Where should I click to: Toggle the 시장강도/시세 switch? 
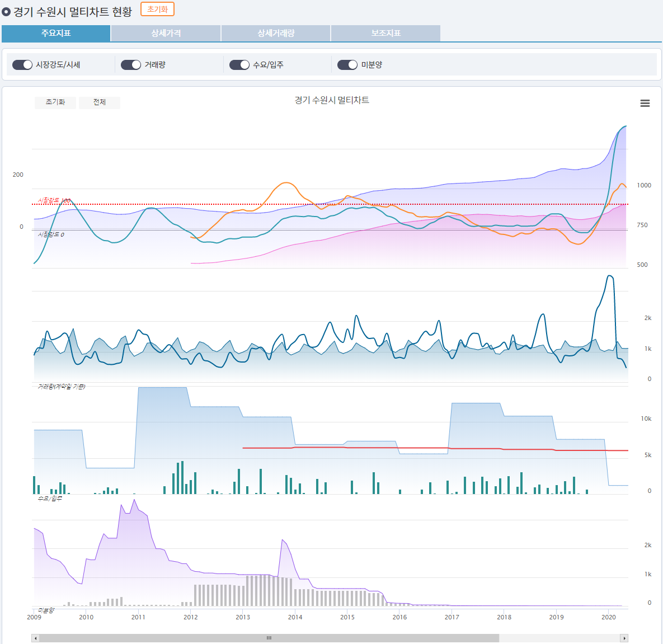pyautogui.click(x=22, y=65)
